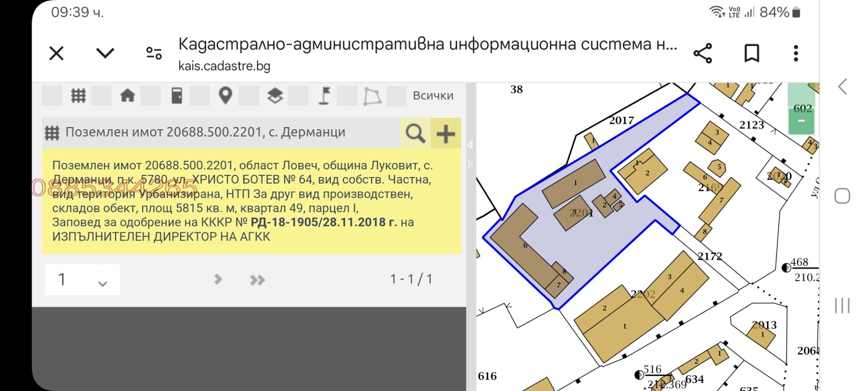868x391 pixels.
Task: Click the magnifier search button
Action: click(x=415, y=133)
